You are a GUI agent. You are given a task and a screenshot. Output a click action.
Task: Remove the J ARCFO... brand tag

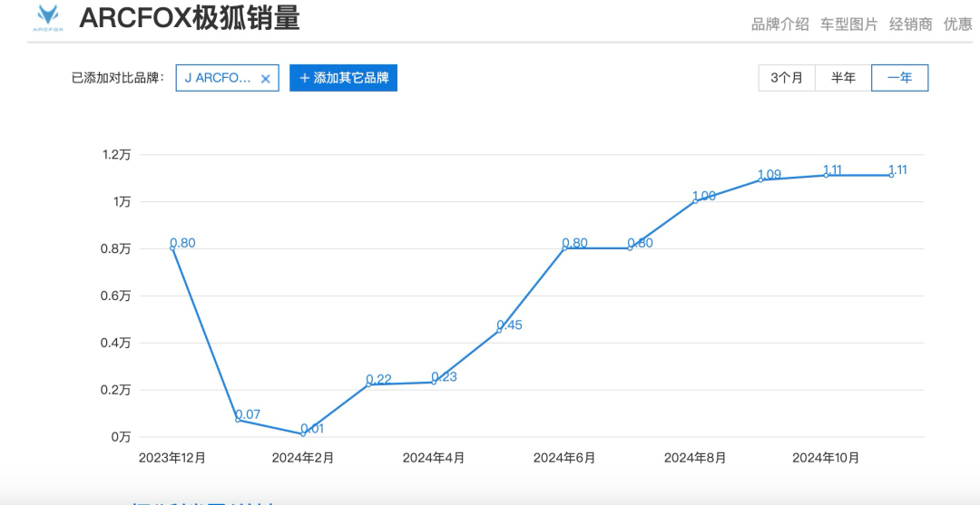click(x=265, y=79)
